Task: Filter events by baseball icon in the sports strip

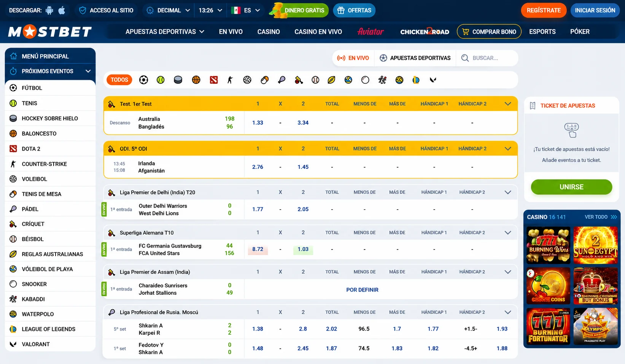Action: coord(315,80)
